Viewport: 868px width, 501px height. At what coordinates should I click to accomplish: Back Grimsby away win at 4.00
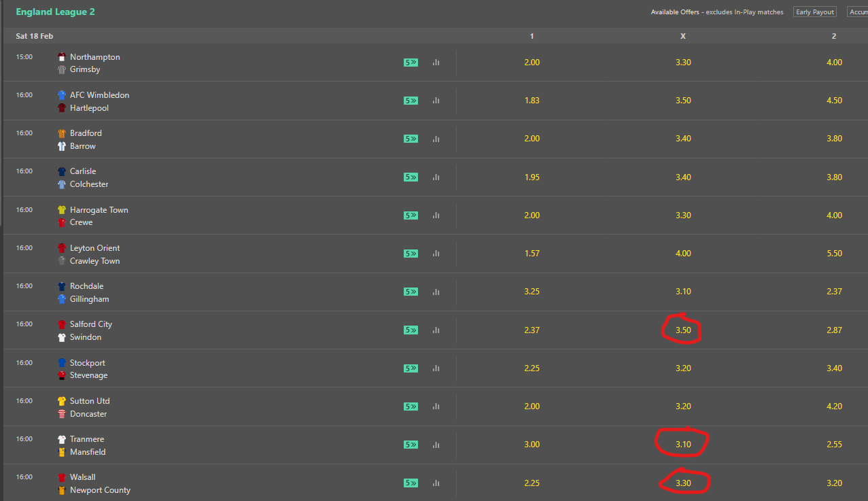[834, 62]
